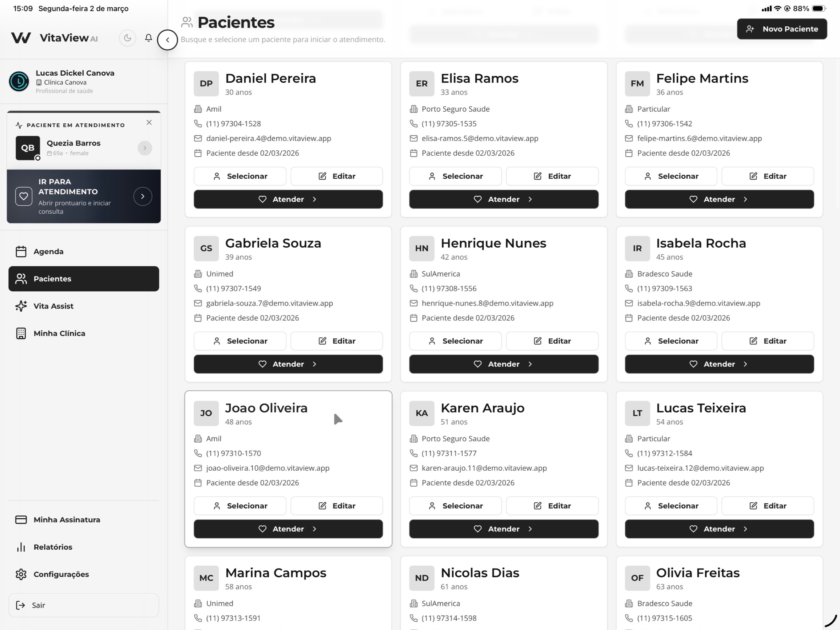The image size is (840, 630).
Task: Click heart icon in Ir Para Atendimento
Action: coord(24,197)
